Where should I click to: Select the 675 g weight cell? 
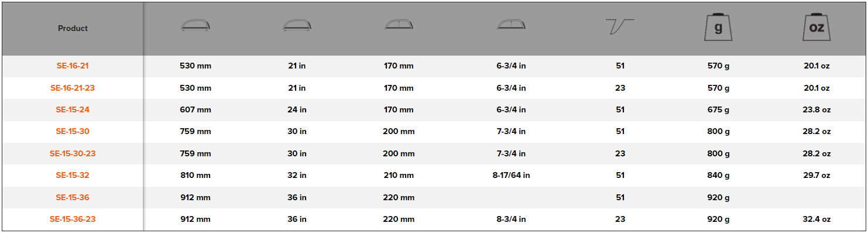pyautogui.click(x=718, y=109)
